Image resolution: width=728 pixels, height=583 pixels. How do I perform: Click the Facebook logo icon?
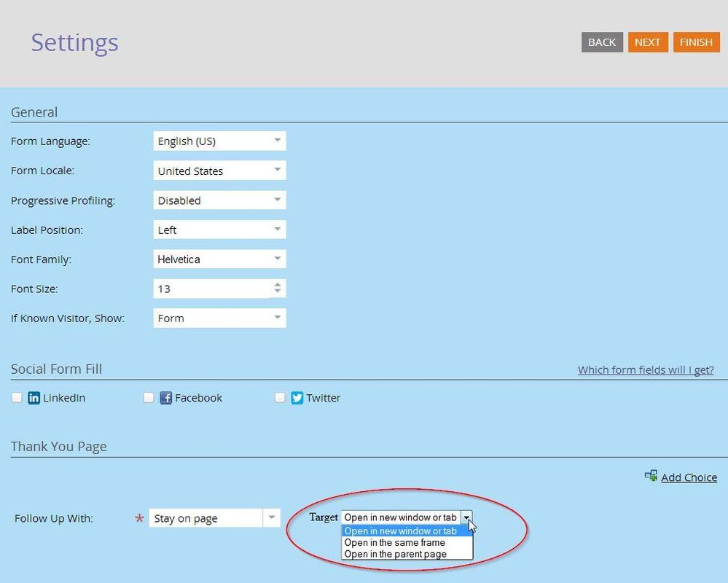[x=165, y=398]
